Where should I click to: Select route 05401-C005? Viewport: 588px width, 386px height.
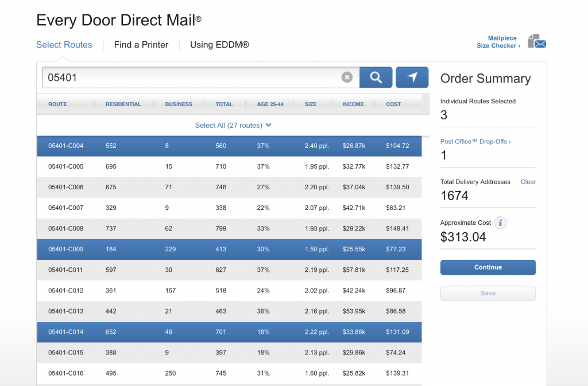(x=229, y=166)
